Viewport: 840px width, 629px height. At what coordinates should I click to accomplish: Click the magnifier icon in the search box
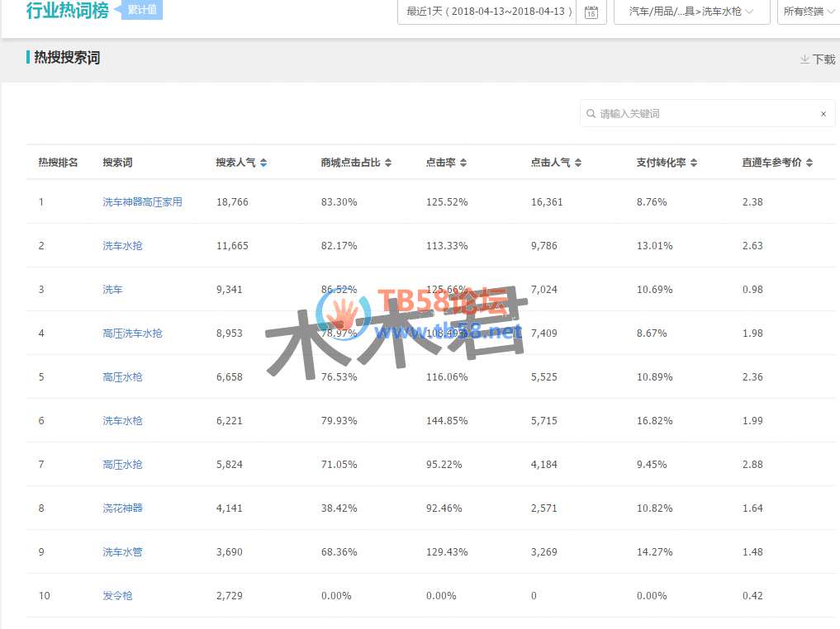591,114
